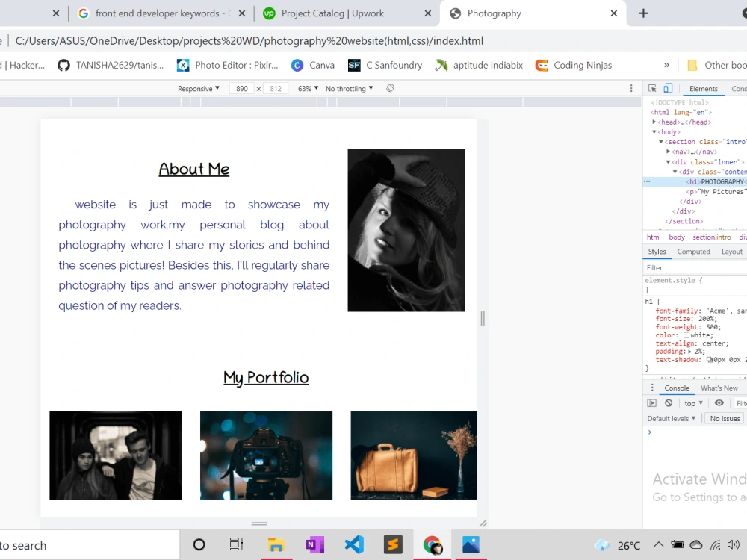Select the h1 PHOTOGRAPHY element row
The width and height of the screenshot is (747, 560).
(x=695, y=182)
